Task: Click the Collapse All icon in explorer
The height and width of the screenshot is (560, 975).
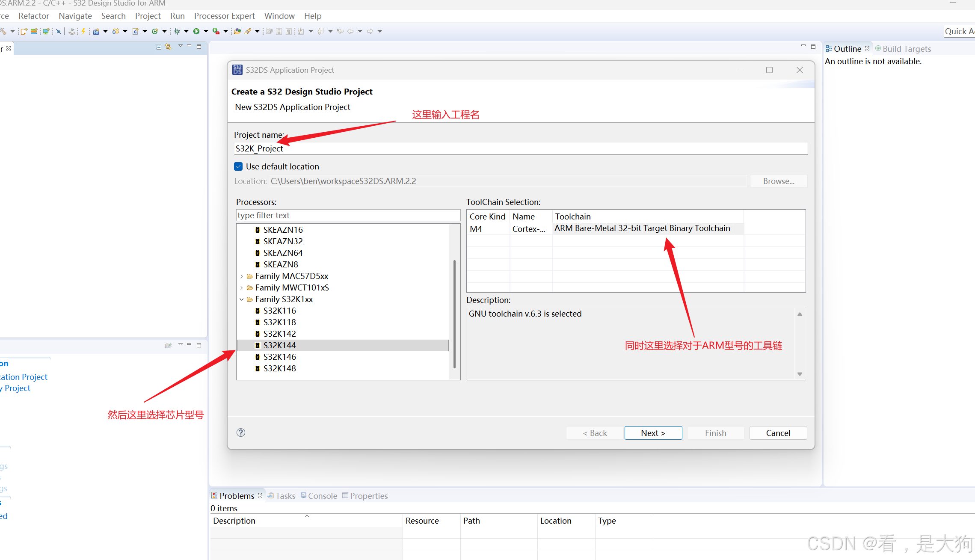Action: 159,47
